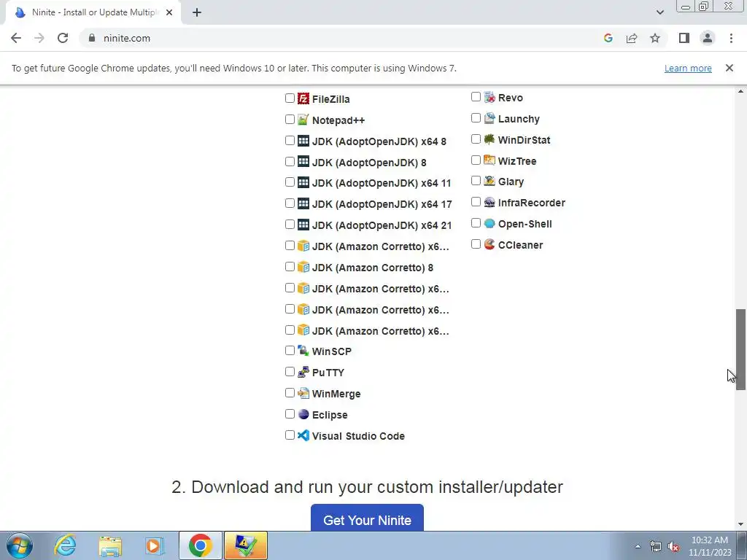Go back using the browser back arrow
The image size is (747, 560).
(16, 38)
